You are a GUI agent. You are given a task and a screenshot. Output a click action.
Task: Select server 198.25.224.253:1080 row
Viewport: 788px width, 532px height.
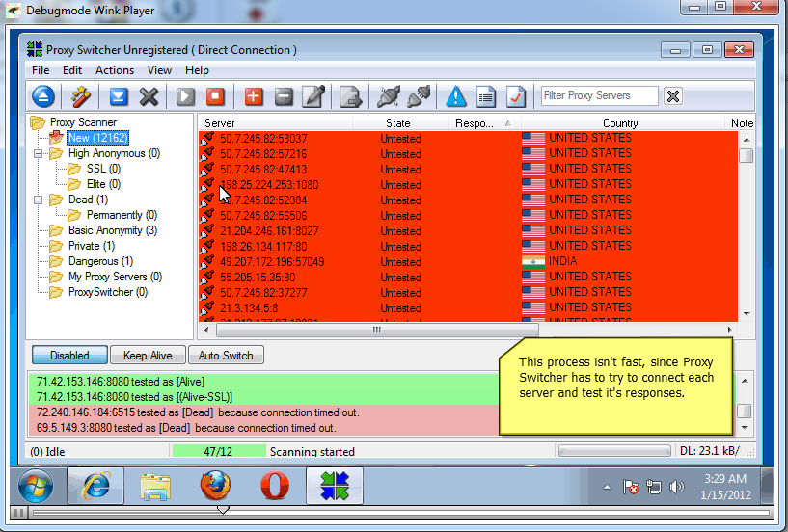pyautogui.click(x=468, y=185)
